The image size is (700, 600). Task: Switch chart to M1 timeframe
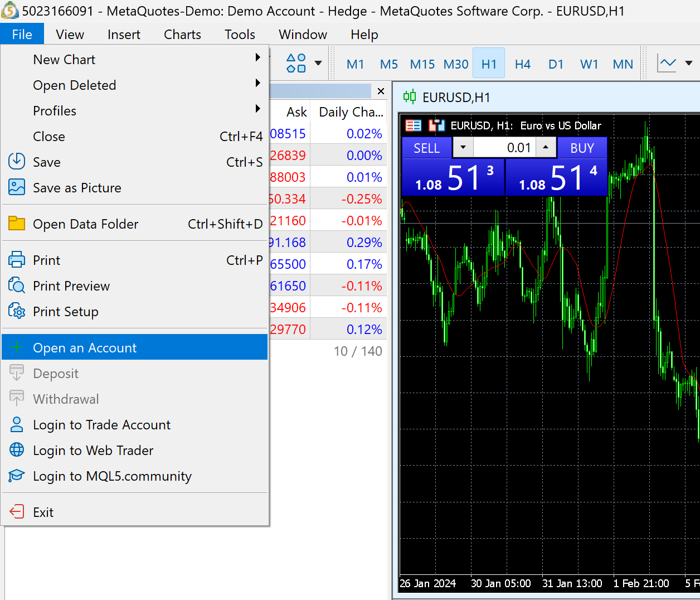356,64
